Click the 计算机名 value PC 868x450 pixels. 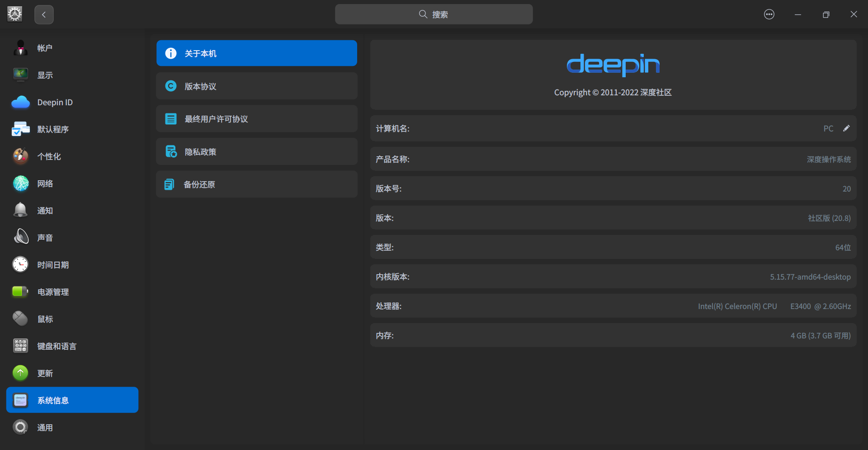[x=828, y=129]
